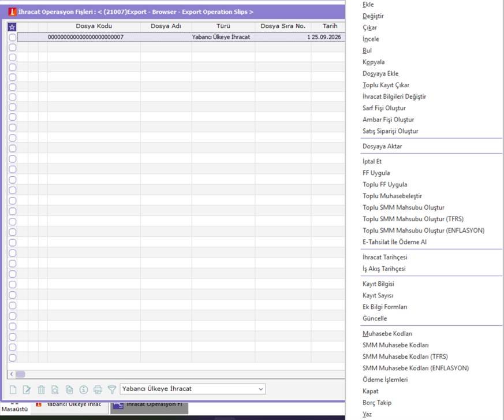Screen dimensions: 504x420
Task: Choose Ekle from the context menu
Action: click(x=368, y=5)
